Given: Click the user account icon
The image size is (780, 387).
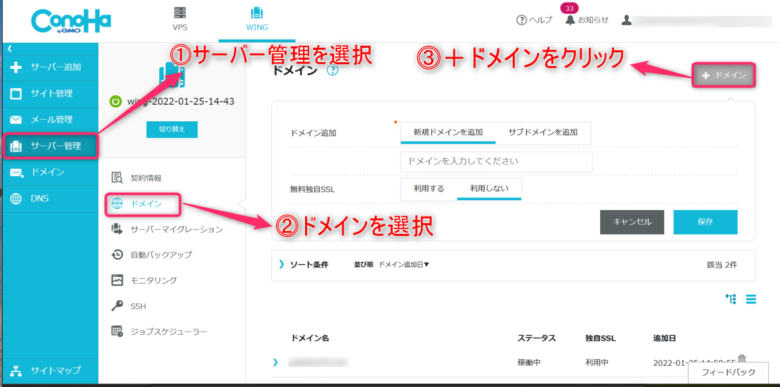Looking at the screenshot, I should pyautogui.click(x=627, y=20).
